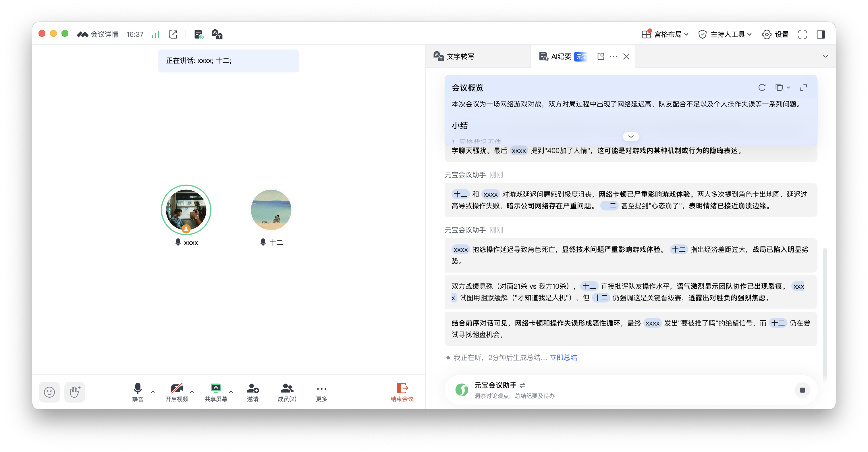Image resolution: width=868 pixels, height=452 pixels.
Task: Enter fullscreen mode icon
Action: pos(802,35)
